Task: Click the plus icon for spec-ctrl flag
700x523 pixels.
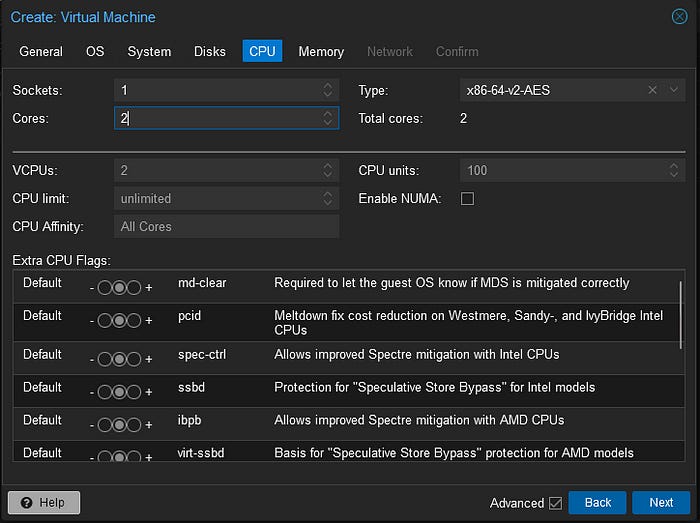Action: 149,359
